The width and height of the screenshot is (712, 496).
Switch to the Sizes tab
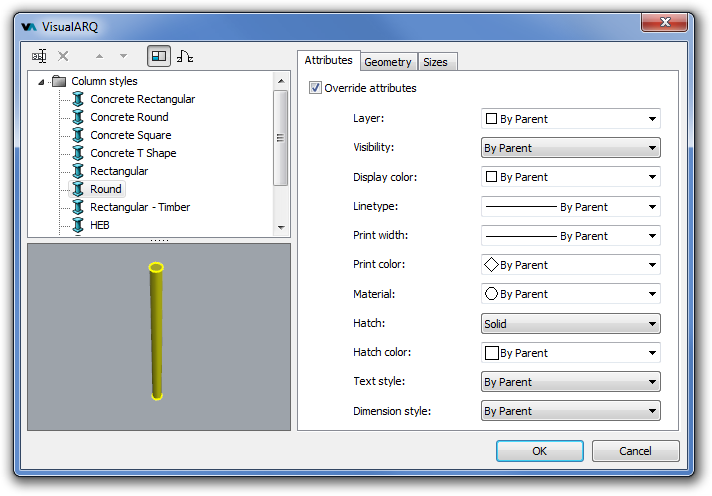tap(435, 62)
